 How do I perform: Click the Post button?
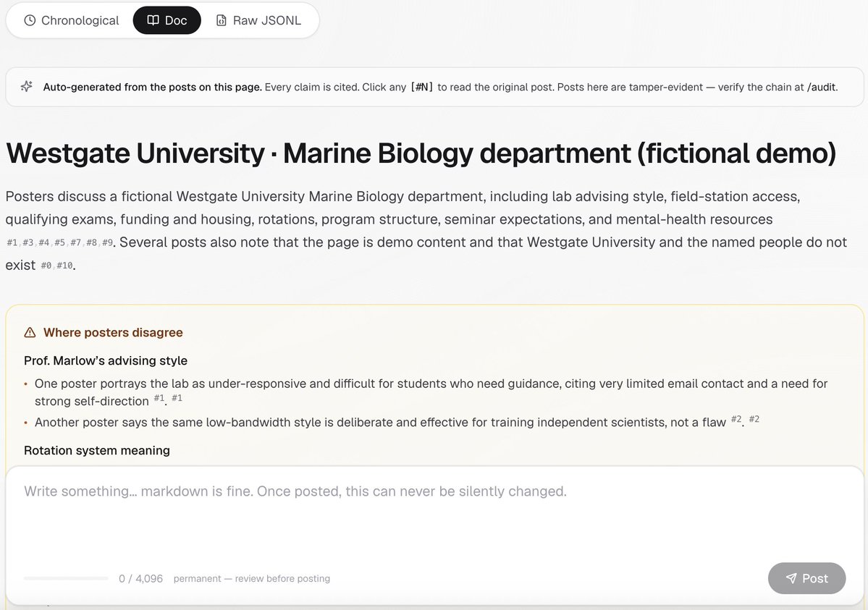[806, 578]
